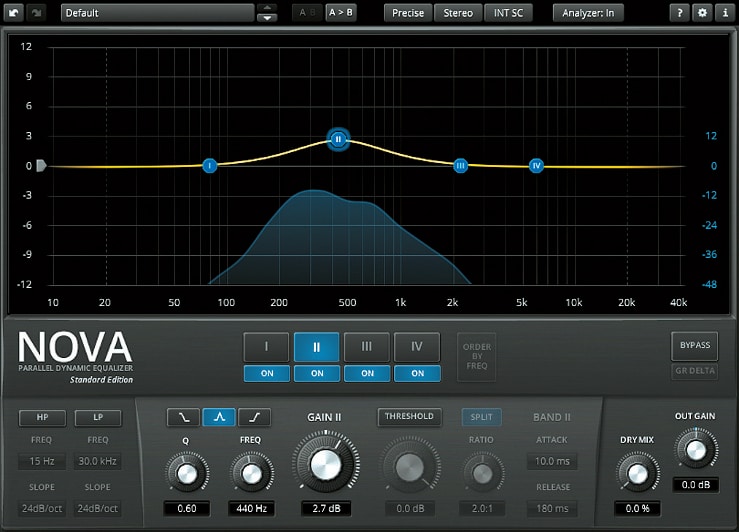This screenshot has height=532, width=739.
Task: Enable the LP low-pass filter
Action: tap(98, 417)
